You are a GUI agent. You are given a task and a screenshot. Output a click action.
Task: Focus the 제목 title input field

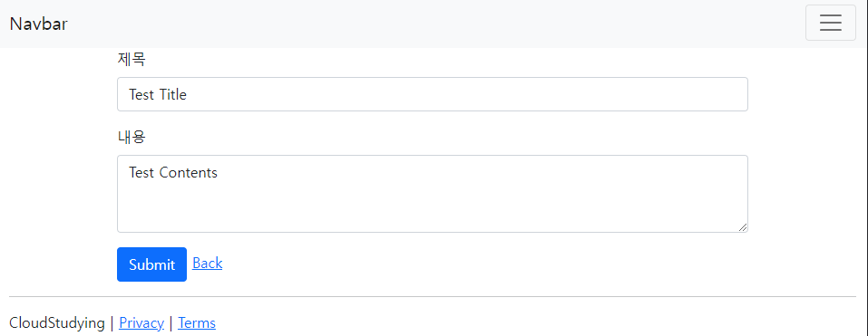tap(433, 94)
